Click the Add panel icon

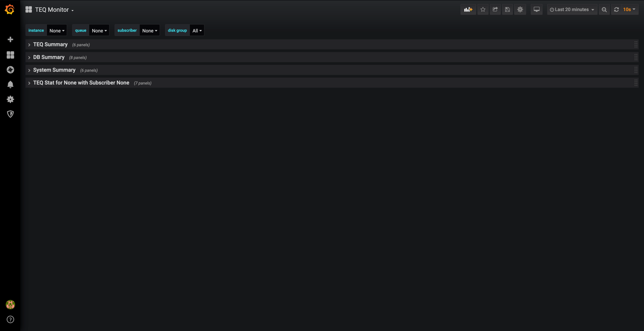pyautogui.click(x=468, y=10)
